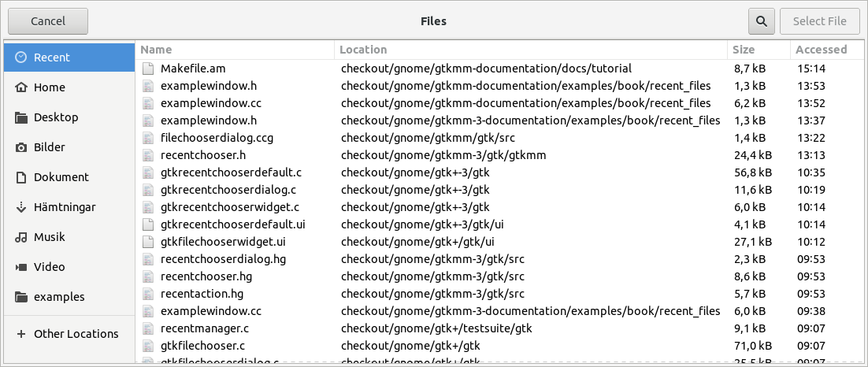Click the Video camera icon

pyautogui.click(x=21, y=267)
